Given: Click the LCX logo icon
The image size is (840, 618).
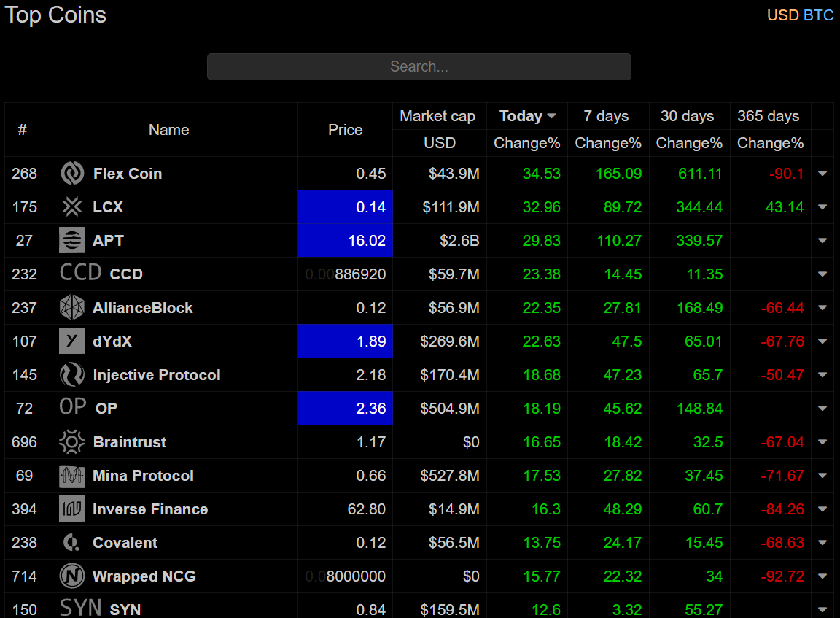Looking at the screenshot, I should (72, 207).
